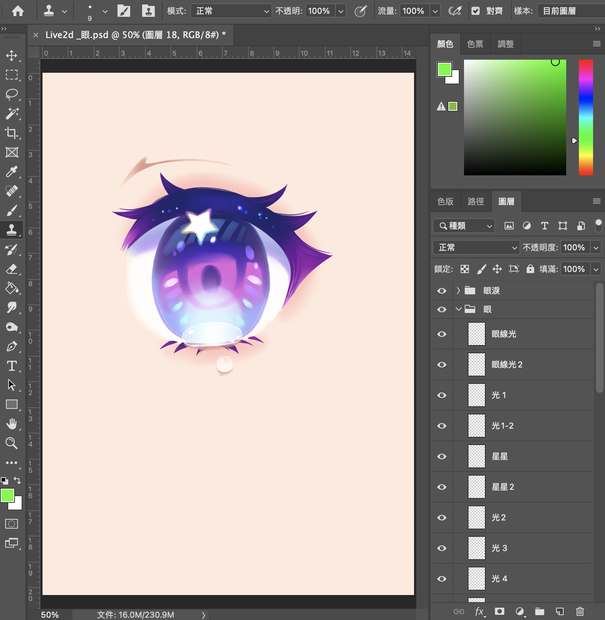Uncheck the 對齊 checkbox
The height and width of the screenshot is (620, 605).
[475, 11]
